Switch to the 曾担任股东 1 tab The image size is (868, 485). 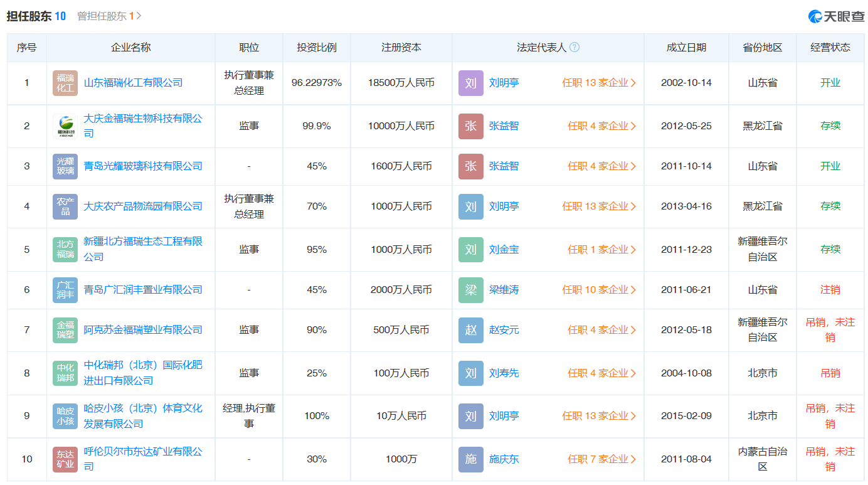109,16
